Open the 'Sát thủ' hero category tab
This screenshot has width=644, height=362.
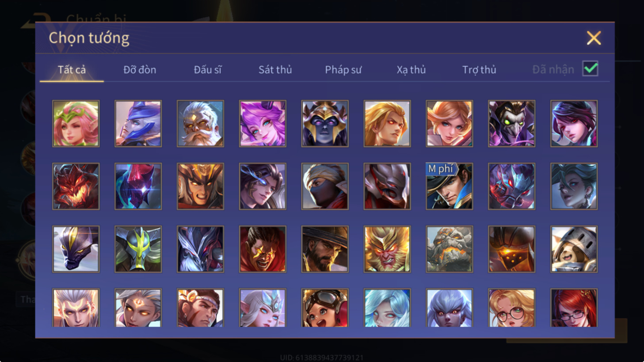tap(275, 70)
